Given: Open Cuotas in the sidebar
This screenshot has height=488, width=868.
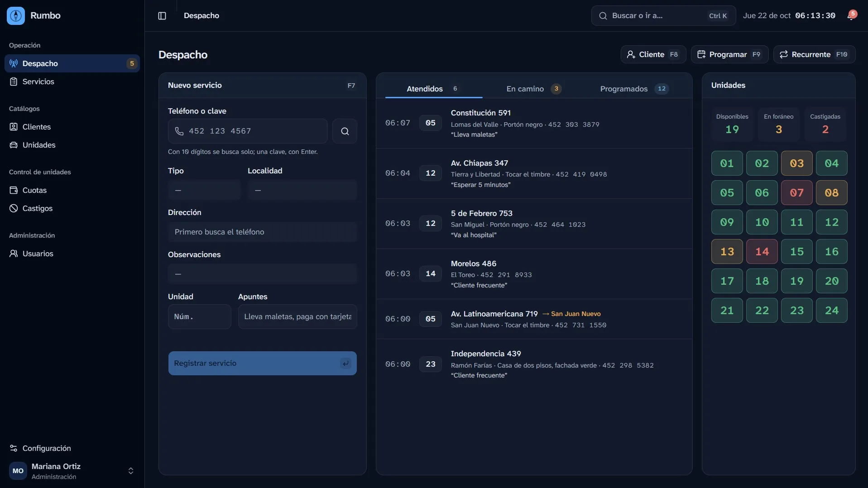Looking at the screenshot, I should tap(72, 190).
